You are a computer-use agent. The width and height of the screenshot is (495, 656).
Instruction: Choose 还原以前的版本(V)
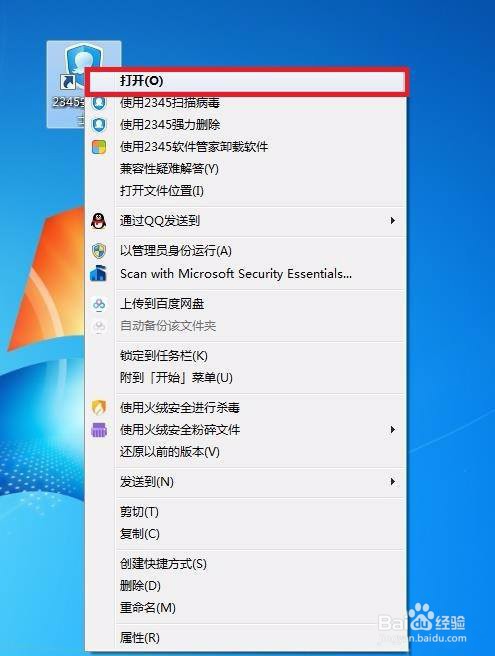(247, 451)
